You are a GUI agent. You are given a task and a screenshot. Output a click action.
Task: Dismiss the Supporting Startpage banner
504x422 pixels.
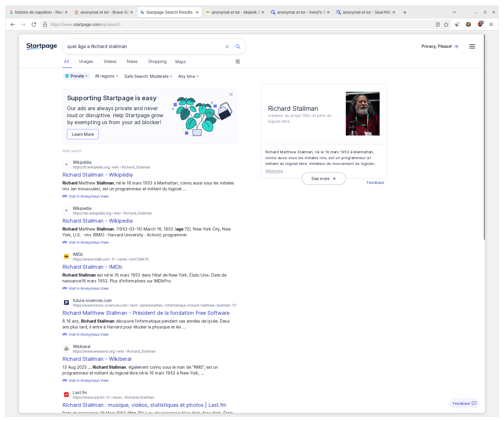tap(231, 94)
